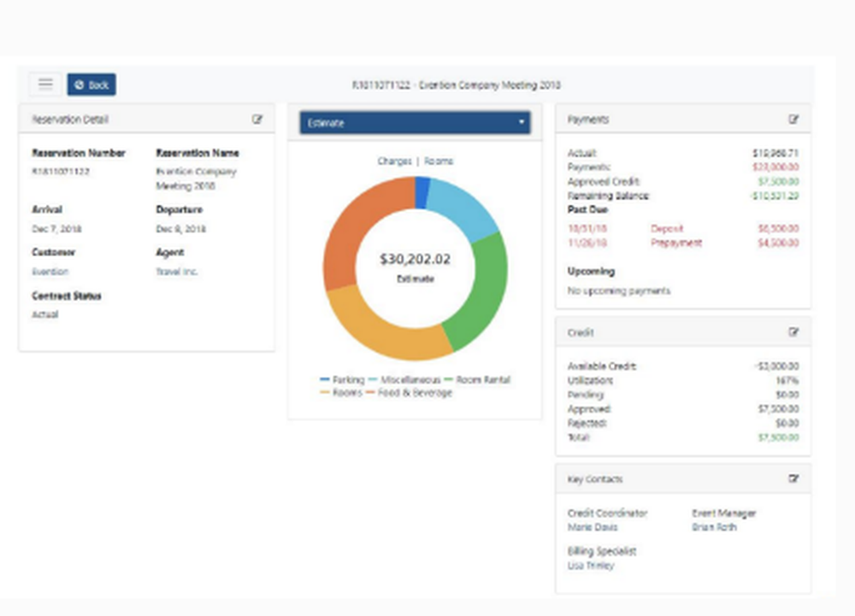The width and height of the screenshot is (855, 616).
Task: Toggle Room Rental in chart legend
Action: (477, 379)
